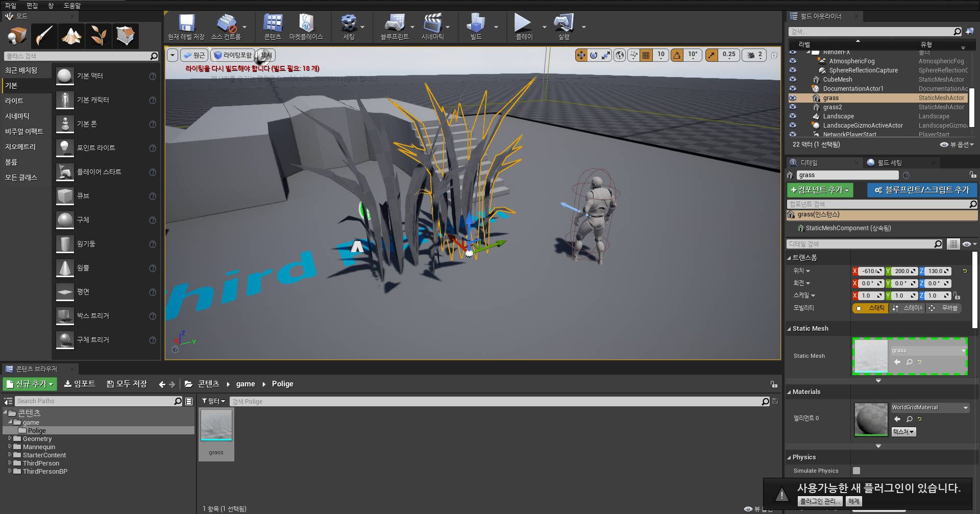This screenshot has width=980, height=514.
Task: Browse to WorldGridMaterial with magnifier icon
Action: pyautogui.click(x=909, y=419)
